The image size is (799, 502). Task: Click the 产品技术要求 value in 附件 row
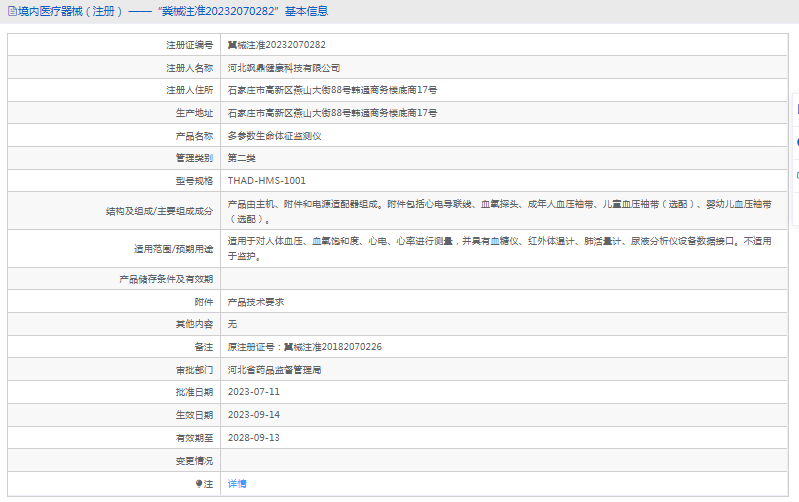point(256,302)
